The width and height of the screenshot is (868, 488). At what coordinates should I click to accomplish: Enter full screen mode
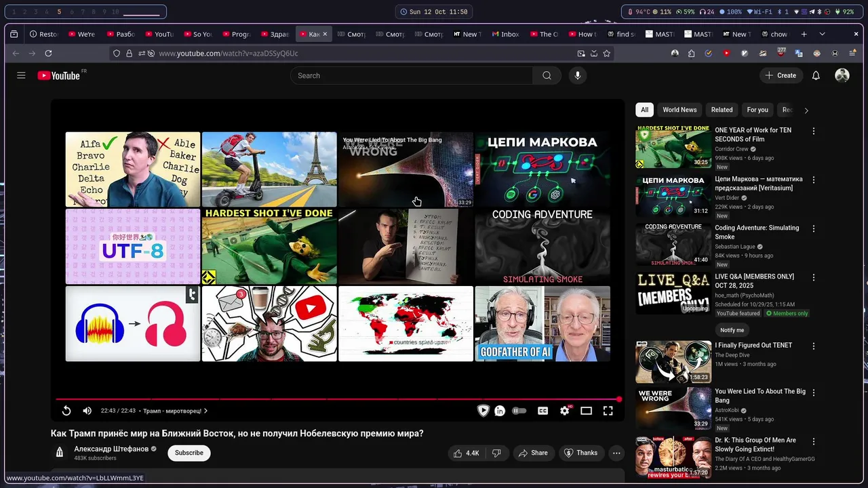608,411
